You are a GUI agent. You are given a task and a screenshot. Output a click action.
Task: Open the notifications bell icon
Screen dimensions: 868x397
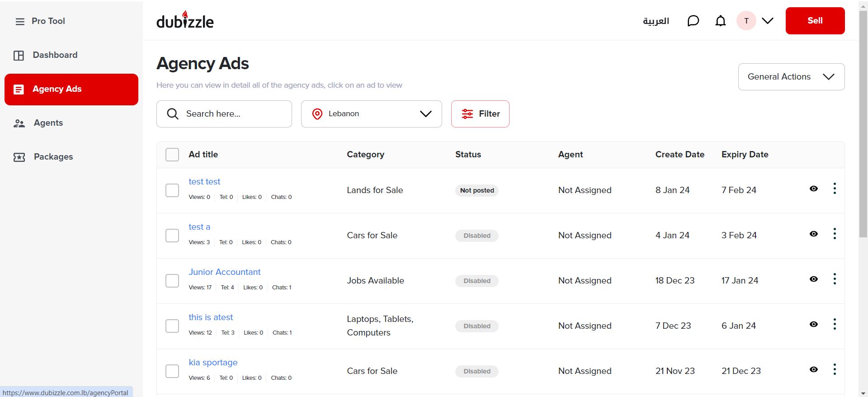click(x=721, y=21)
